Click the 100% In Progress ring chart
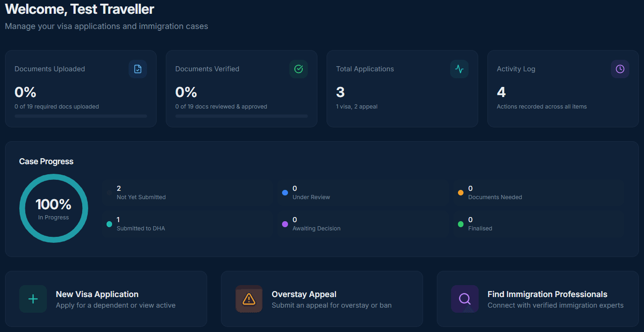The height and width of the screenshot is (332, 644). tap(54, 208)
